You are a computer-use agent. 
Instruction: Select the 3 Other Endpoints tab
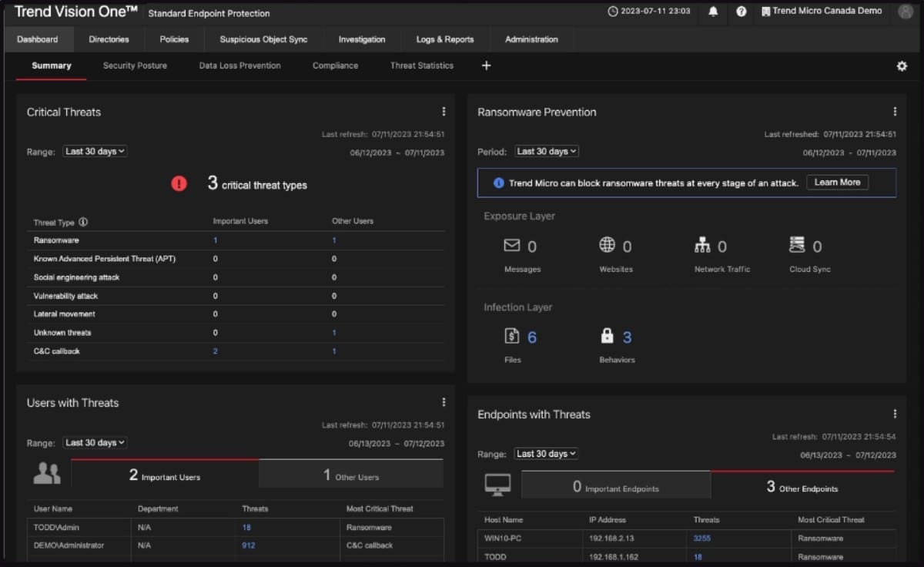pyautogui.click(x=802, y=487)
